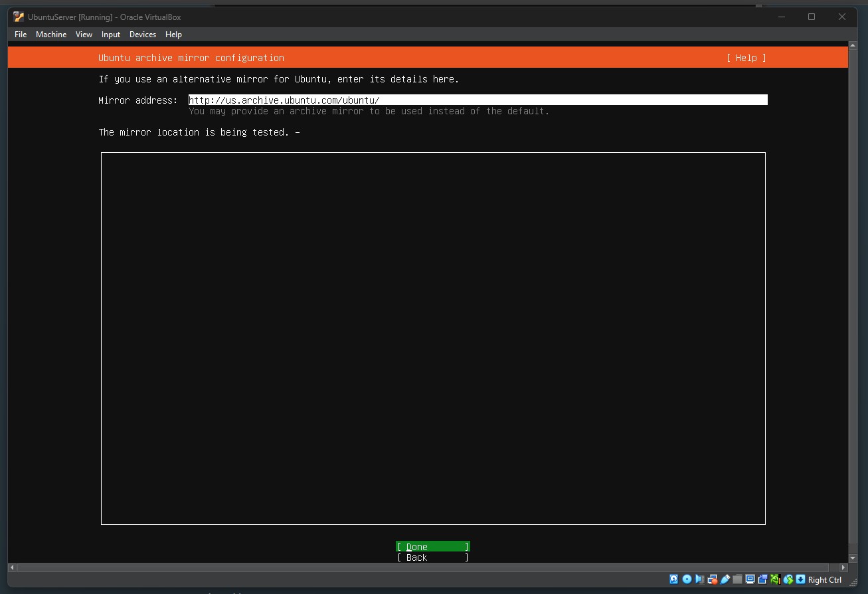Click the USB devices status icon

click(725, 579)
